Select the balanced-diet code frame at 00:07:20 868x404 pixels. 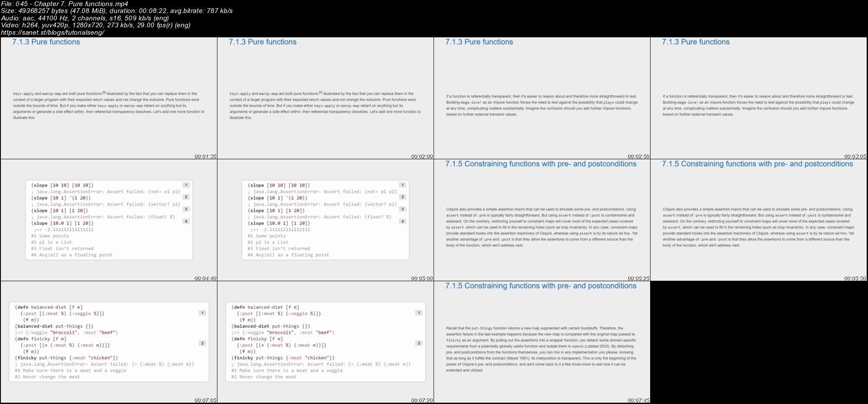tap(325, 342)
